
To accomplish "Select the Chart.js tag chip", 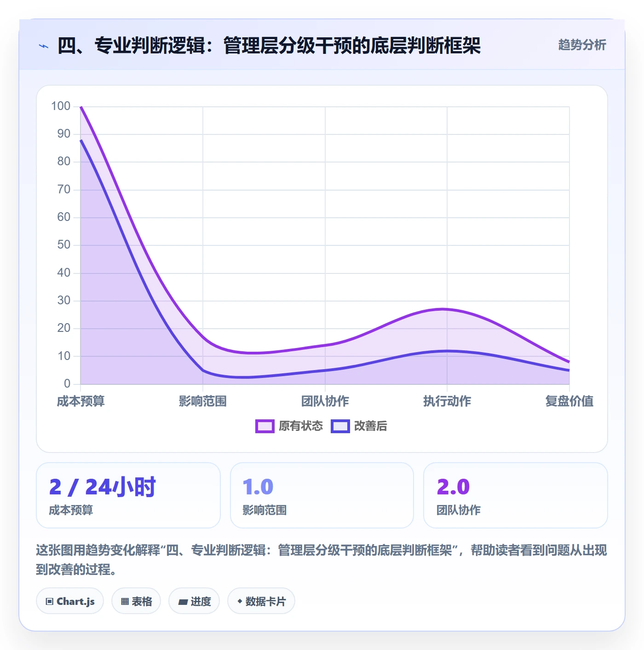I will 70,601.
